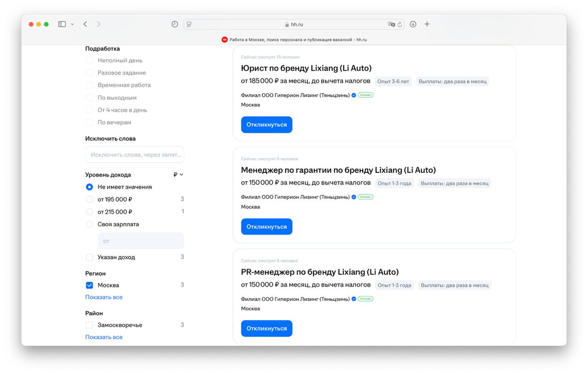Click the 'от 185 000 ₽ за месяц' salary text
The image size is (588, 374).
coord(305,81)
